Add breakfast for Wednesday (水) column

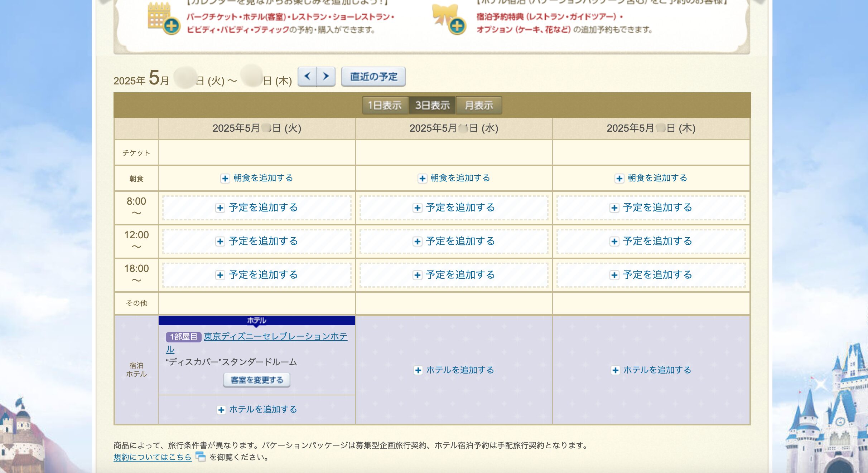click(454, 178)
